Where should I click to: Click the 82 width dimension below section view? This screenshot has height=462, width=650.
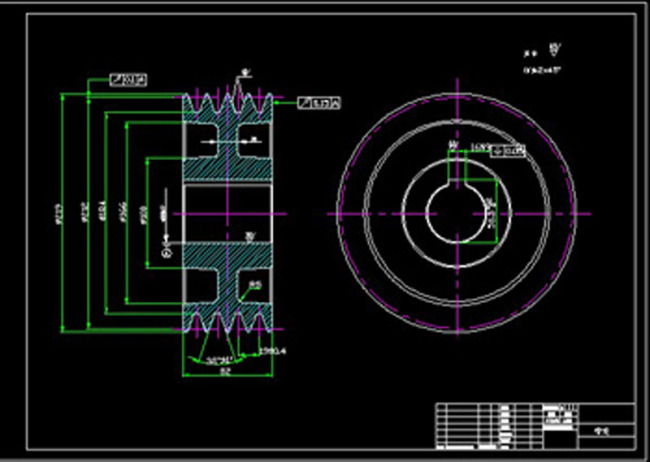tap(226, 370)
